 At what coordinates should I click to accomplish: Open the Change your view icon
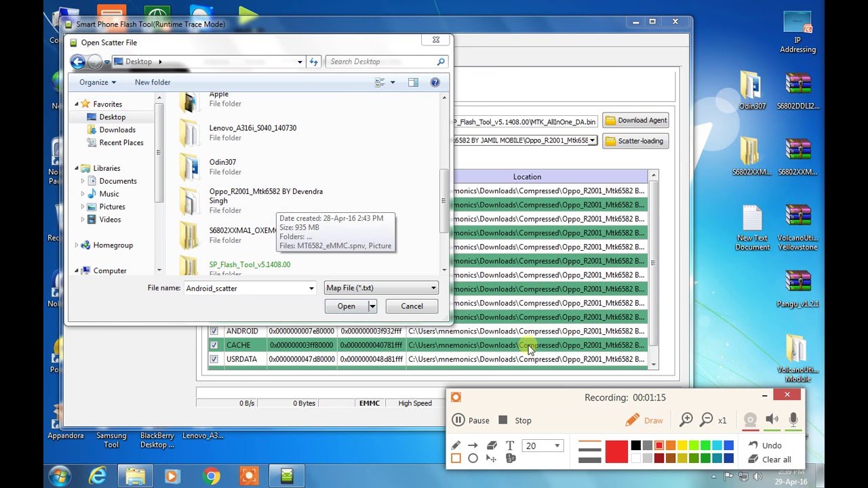tap(380, 82)
